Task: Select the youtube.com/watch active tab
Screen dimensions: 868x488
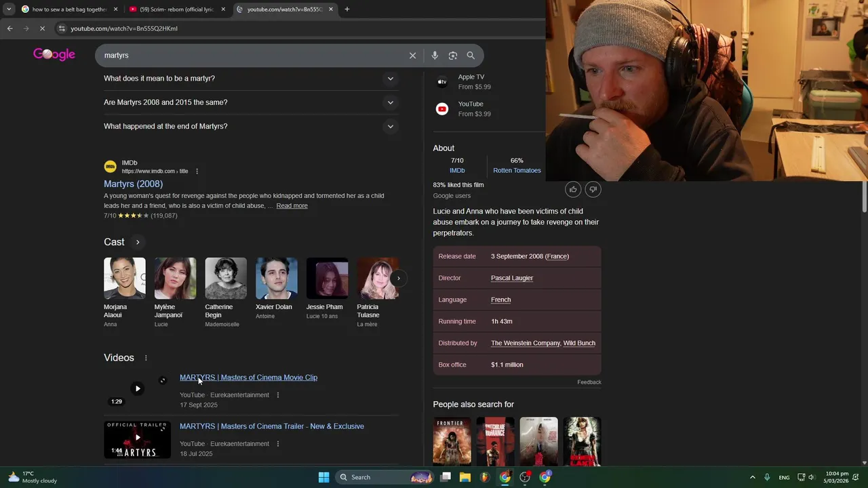Action: coord(285,9)
